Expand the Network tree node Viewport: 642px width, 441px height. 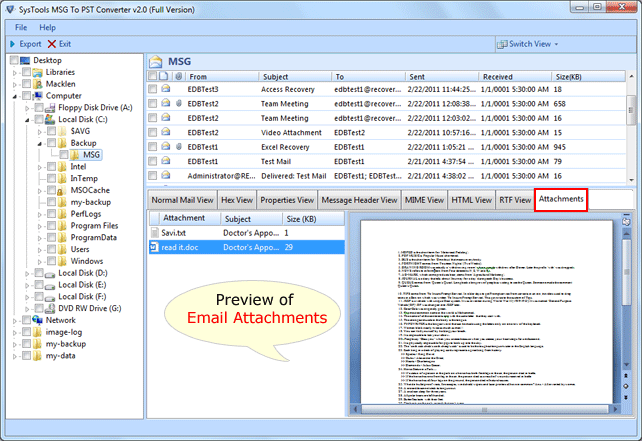[x=15, y=321]
